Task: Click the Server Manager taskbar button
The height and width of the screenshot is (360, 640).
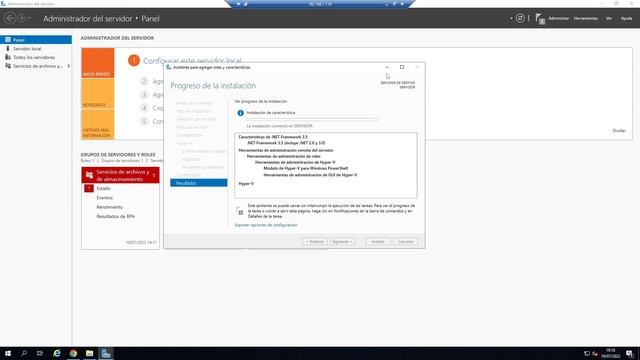Action: tap(106, 353)
